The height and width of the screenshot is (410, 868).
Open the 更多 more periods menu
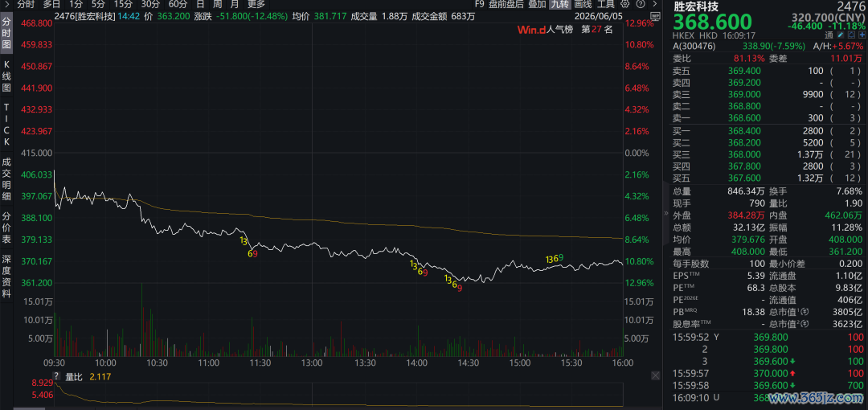(256, 4)
